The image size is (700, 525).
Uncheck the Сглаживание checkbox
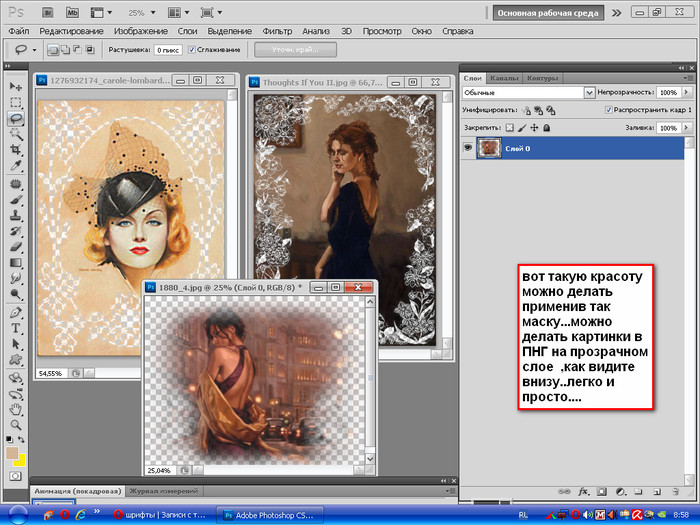tap(192, 49)
